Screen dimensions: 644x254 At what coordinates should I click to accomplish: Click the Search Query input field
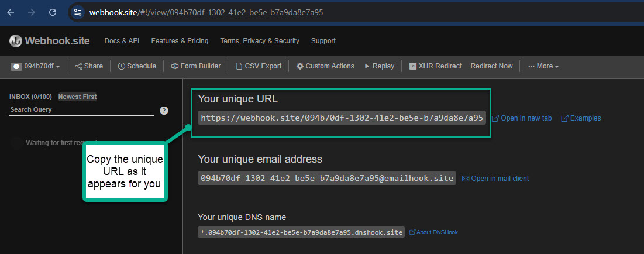click(81, 110)
